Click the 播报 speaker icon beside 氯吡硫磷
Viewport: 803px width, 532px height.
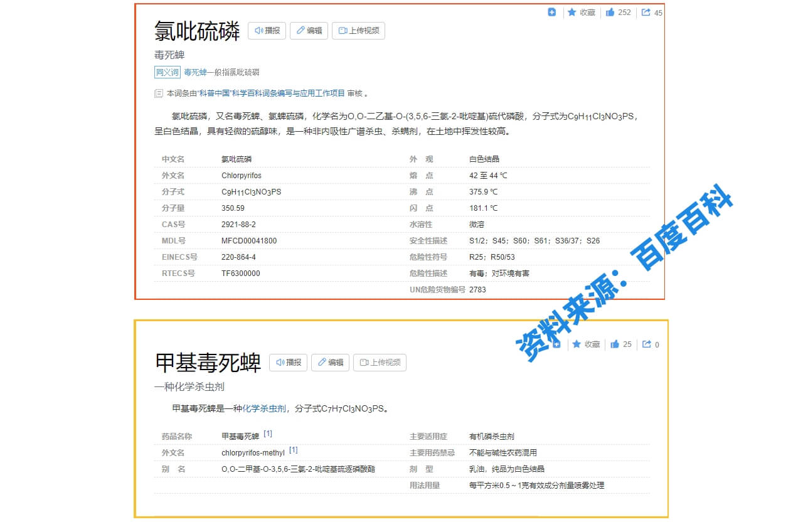pos(258,30)
